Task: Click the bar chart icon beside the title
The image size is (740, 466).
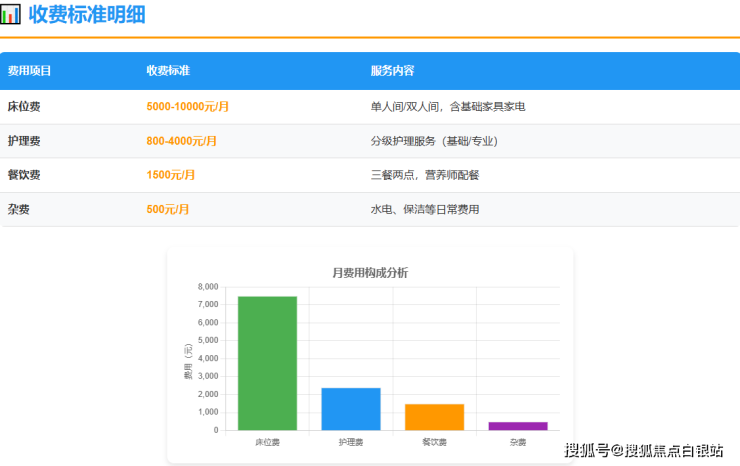Action: (11, 15)
